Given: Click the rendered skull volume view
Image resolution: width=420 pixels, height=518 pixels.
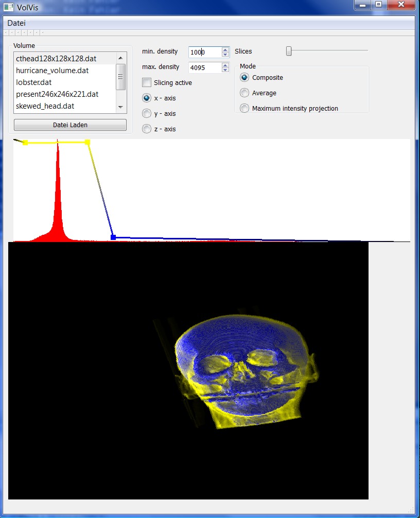Looking at the screenshot, I should click(188, 371).
